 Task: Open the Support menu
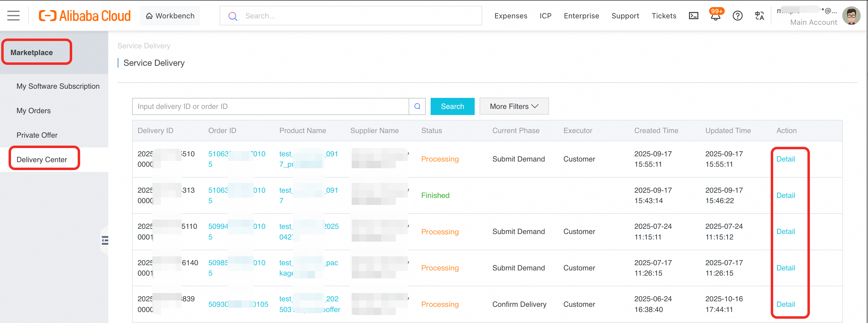click(625, 16)
